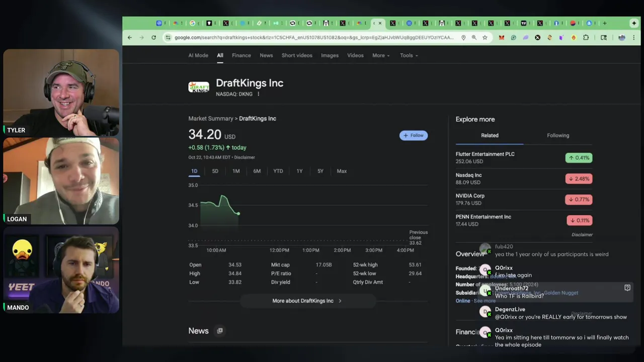Image resolution: width=644 pixels, height=362 pixels.
Task: Click the DraftKings logo image
Action: (199, 87)
